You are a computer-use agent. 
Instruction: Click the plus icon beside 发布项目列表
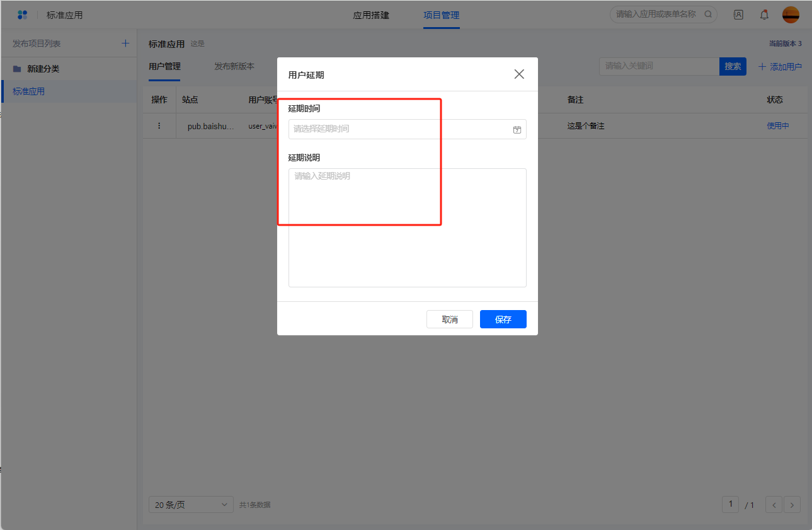[x=125, y=43]
